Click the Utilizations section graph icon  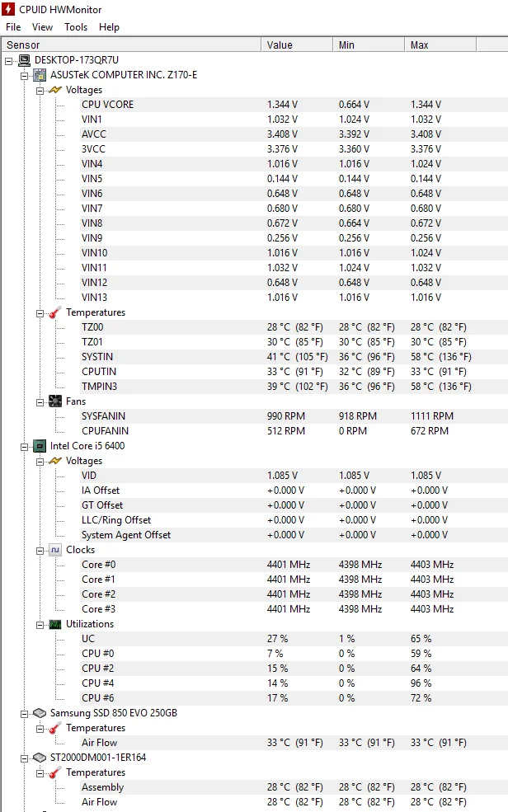(55, 625)
